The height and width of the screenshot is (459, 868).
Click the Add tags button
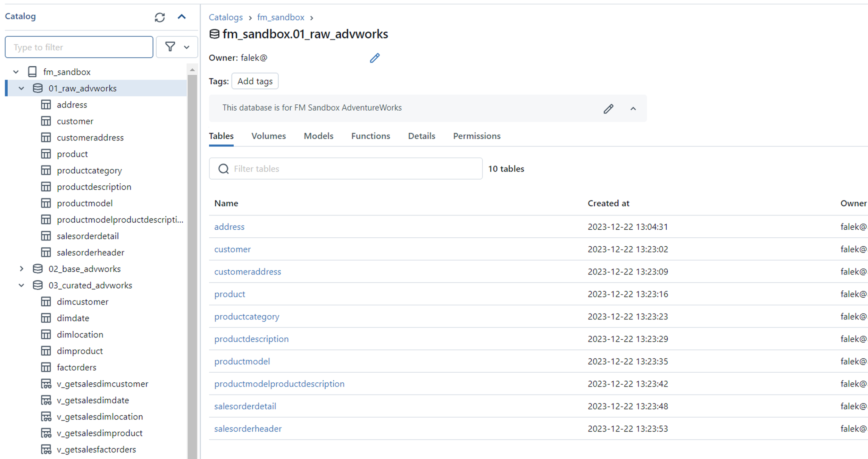[x=255, y=81]
